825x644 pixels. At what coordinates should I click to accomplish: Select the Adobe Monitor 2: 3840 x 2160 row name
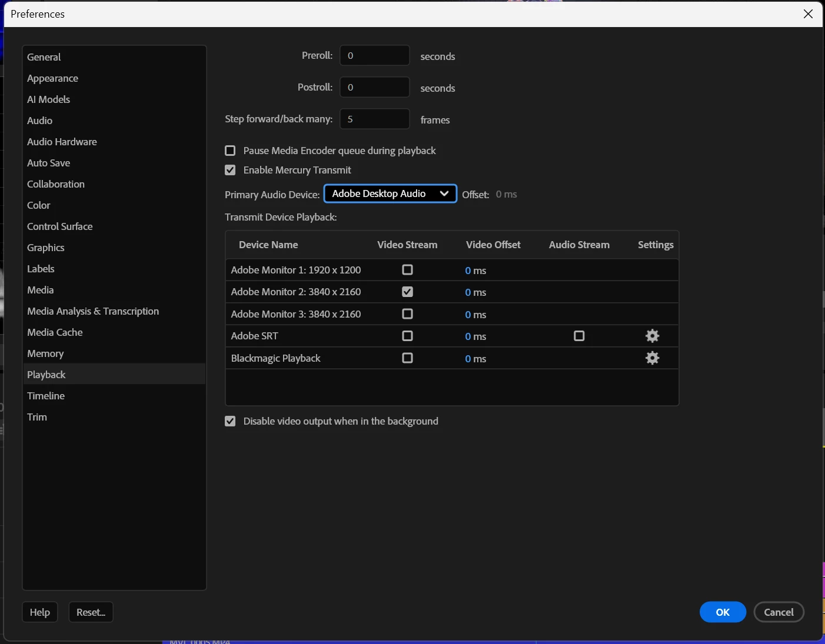click(296, 292)
